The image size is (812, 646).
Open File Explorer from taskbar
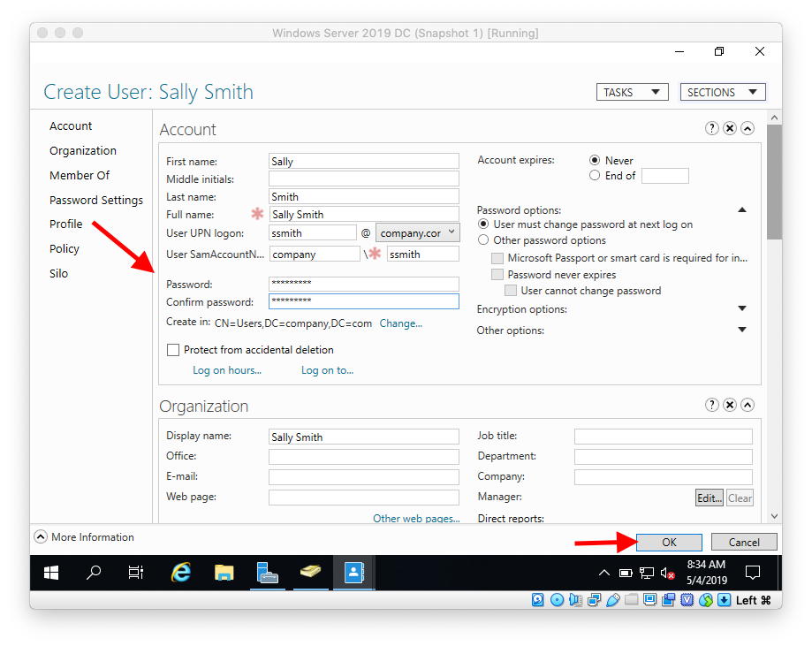pos(224,573)
